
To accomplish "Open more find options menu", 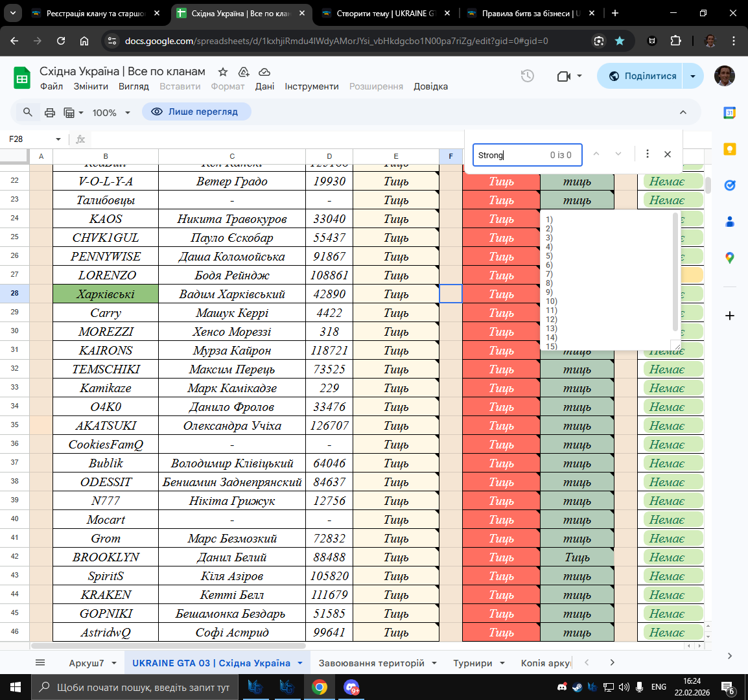I will coord(648,154).
